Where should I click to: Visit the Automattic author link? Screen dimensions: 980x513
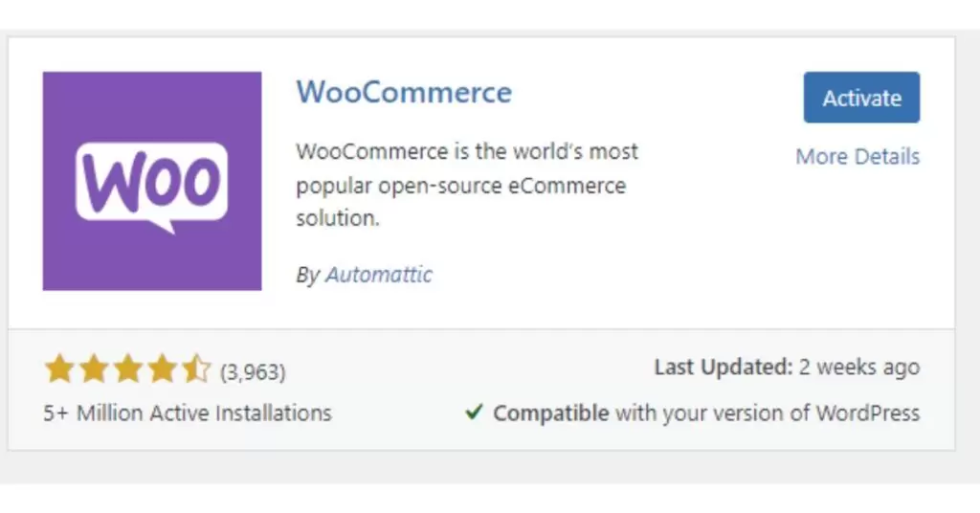pyautogui.click(x=379, y=275)
